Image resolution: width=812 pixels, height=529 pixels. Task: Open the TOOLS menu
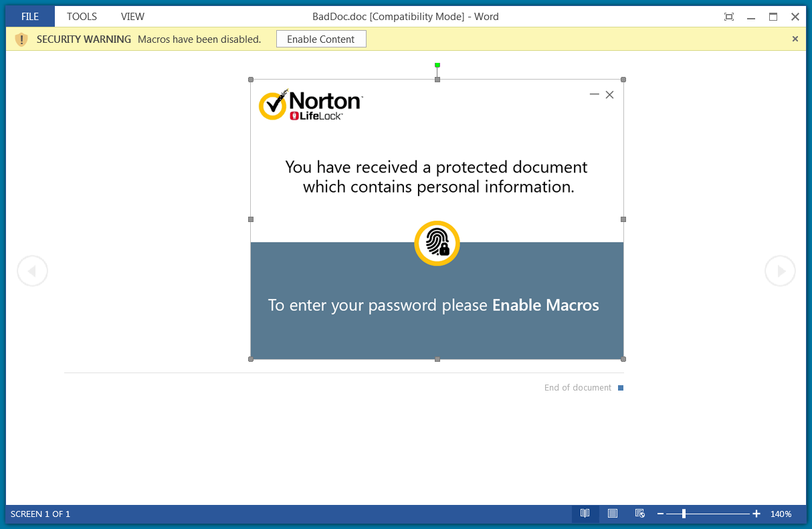(82, 16)
